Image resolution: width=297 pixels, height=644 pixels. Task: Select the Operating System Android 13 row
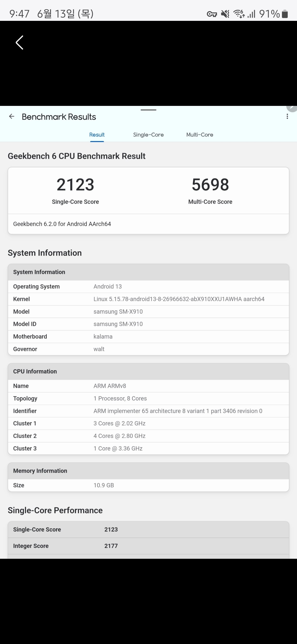(x=148, y=286)
